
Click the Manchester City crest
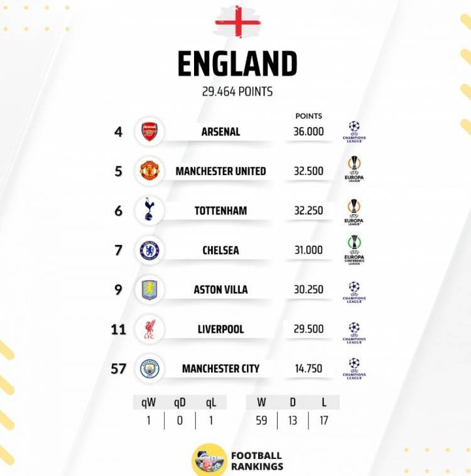coord(149,369)
